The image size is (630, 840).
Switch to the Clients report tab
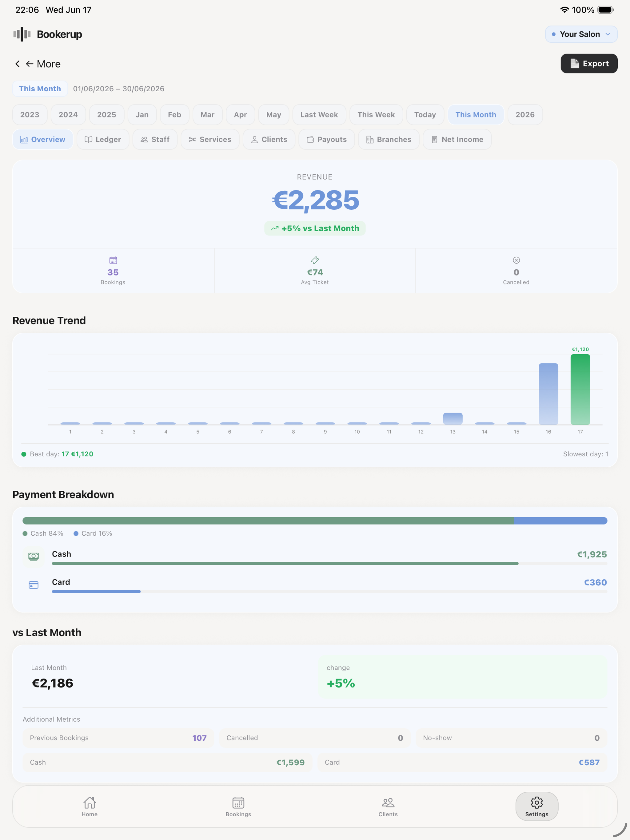(x=269, y=139)
